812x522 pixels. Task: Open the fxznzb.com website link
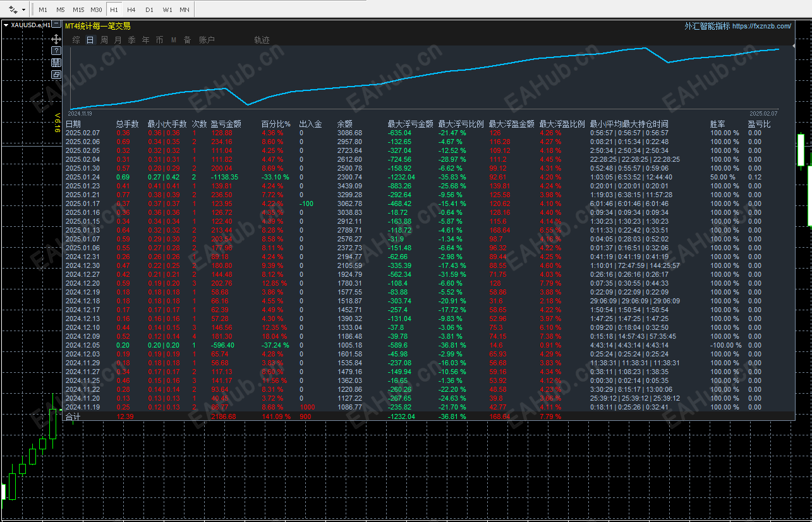pyautogui.click(x=761, y=26)
